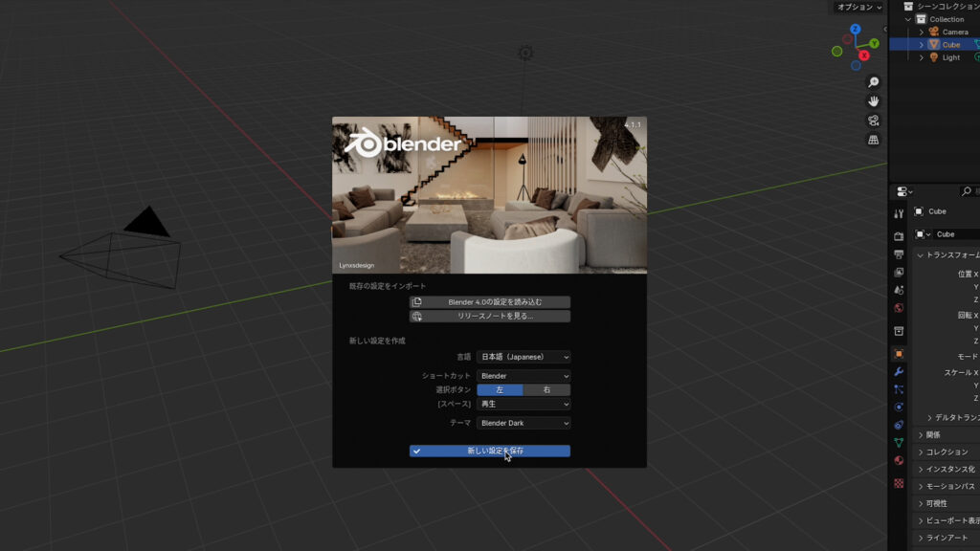Screen dimensions: 980x551
Task: Open the Object Constraints tab icon
Action: tap(899, 425)
